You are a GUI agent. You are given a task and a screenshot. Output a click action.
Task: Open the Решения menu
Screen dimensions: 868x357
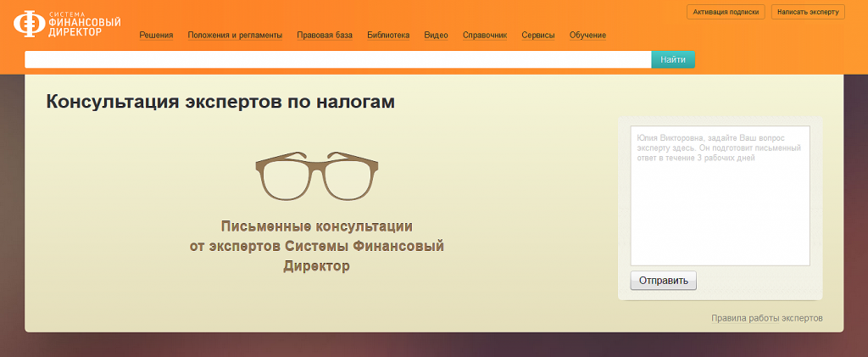[156, 36]
